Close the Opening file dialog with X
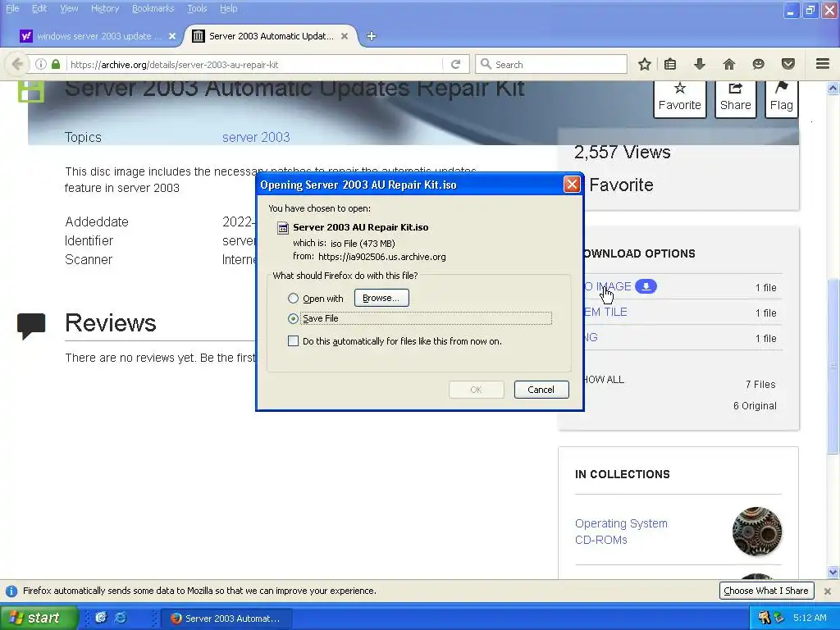 coord(572,185)
